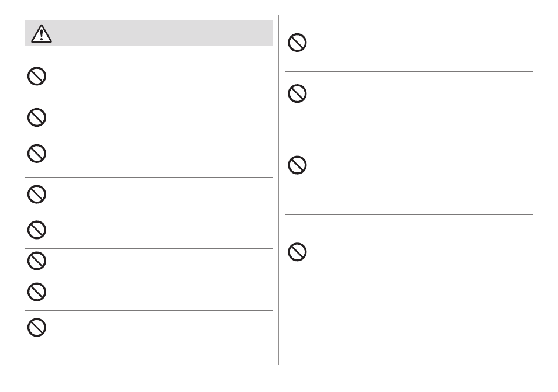
Task: Click the separator line above last left-column icon
Action: pos(149,311)
